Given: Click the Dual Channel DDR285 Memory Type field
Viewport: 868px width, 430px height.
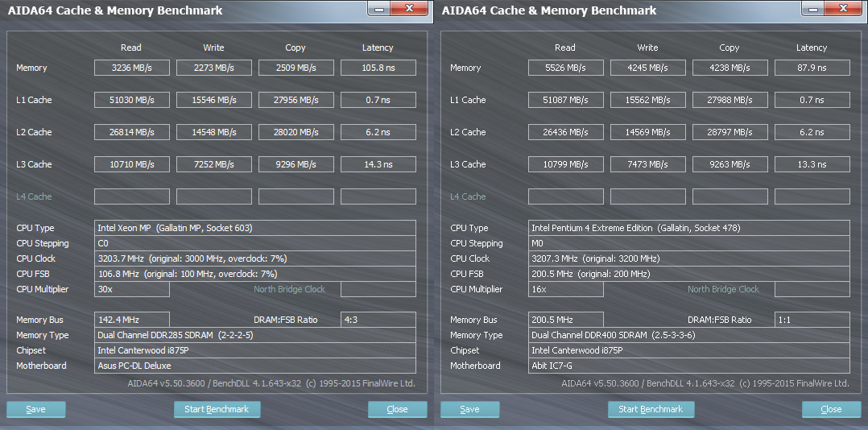Looking at the screenshot, I should pos(255,335).
